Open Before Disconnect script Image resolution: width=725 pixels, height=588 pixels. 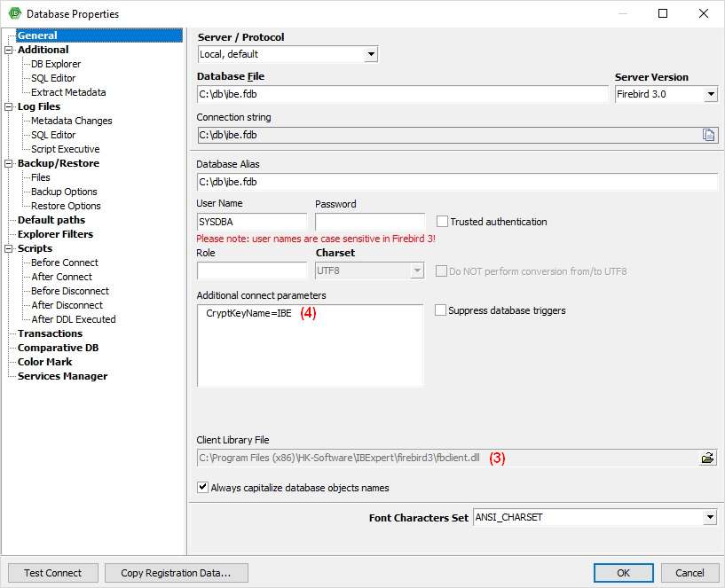coord(70,291)
